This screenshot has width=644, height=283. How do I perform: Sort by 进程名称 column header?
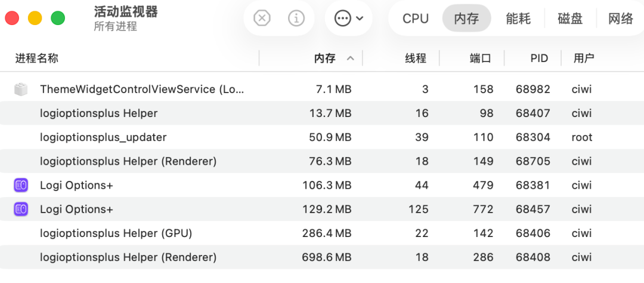click(x=37, y=59)
